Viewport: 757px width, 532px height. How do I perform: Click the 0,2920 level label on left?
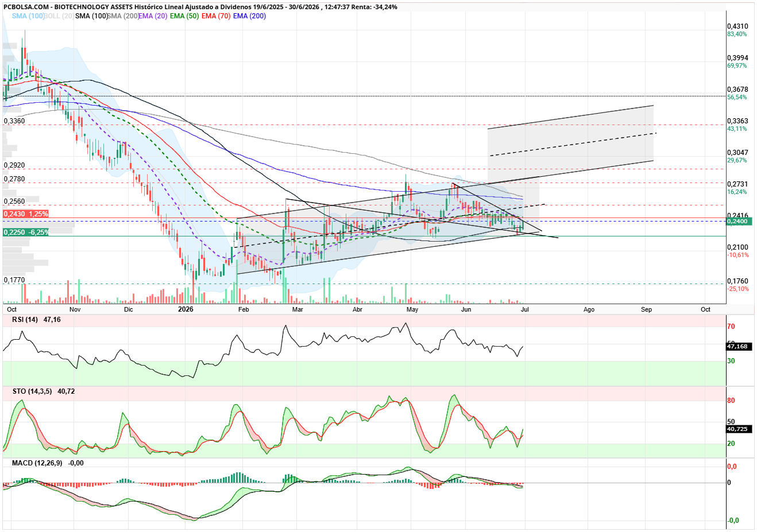pos(14,165)
